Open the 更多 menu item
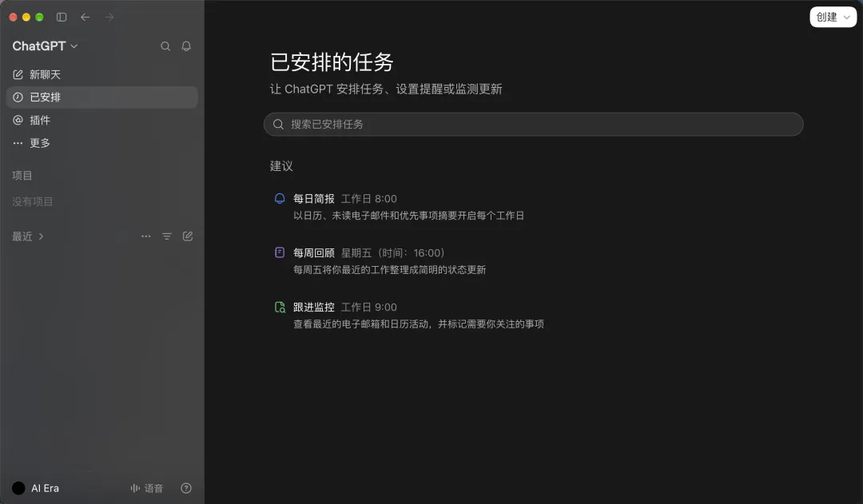Image resolution: width=863 pixels, height=504 pixels. pyautogui.click(x=101, y=143)
